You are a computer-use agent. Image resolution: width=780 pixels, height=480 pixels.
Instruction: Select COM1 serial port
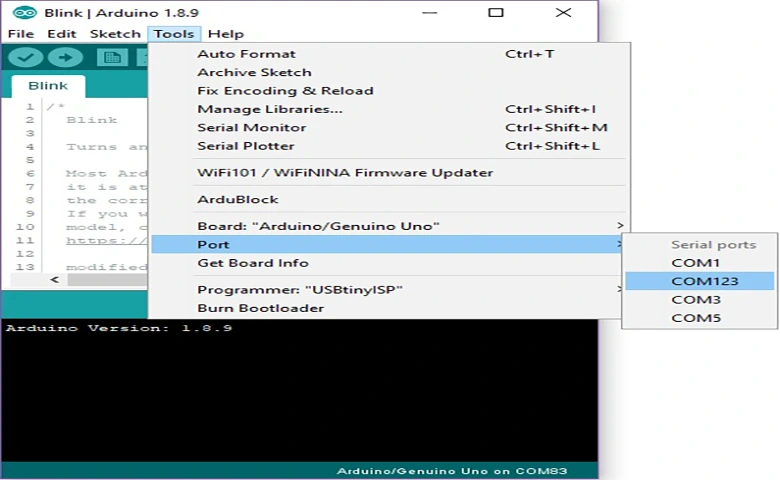pyautogui.click(x=699, y=263)
